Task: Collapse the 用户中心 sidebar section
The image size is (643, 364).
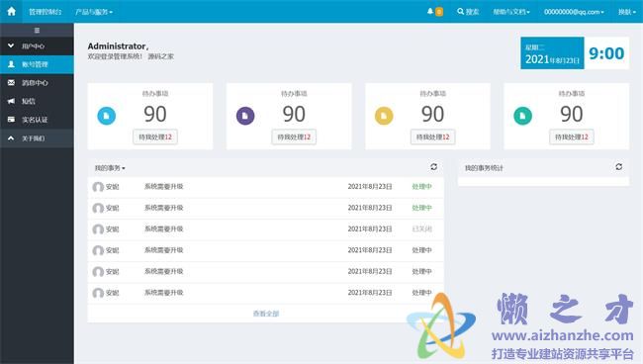Action: pos(37,45)
